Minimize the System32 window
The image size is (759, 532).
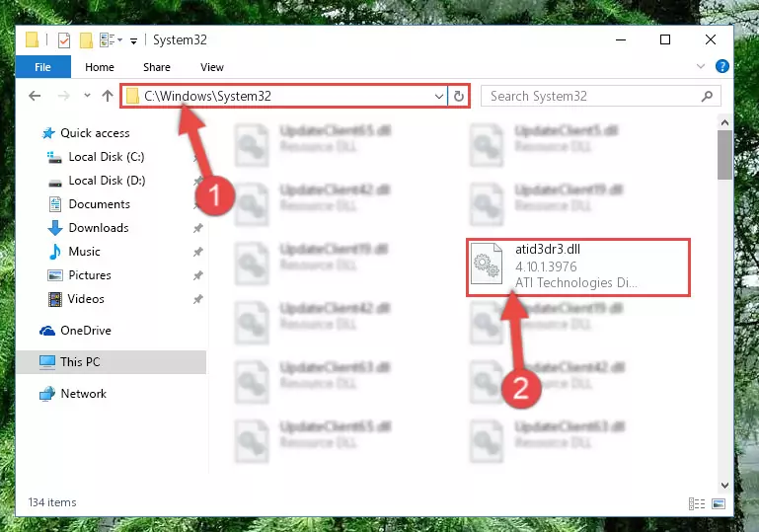click(x=621, y=39)
